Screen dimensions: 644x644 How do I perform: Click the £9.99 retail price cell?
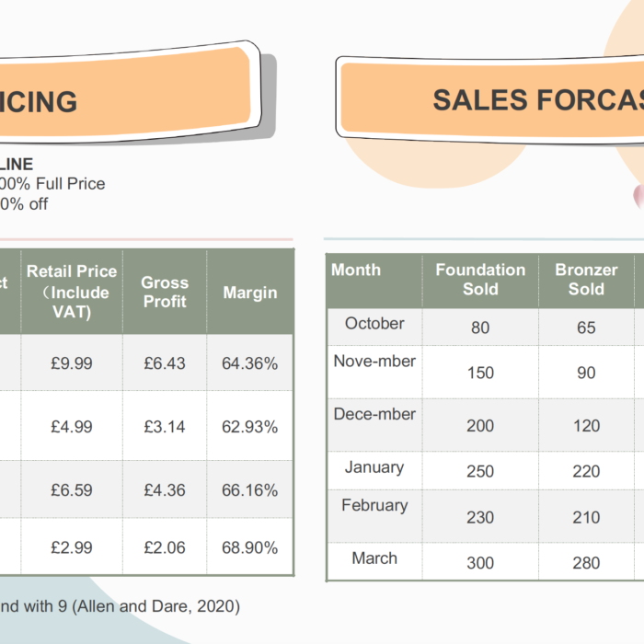tap(72, 363)
